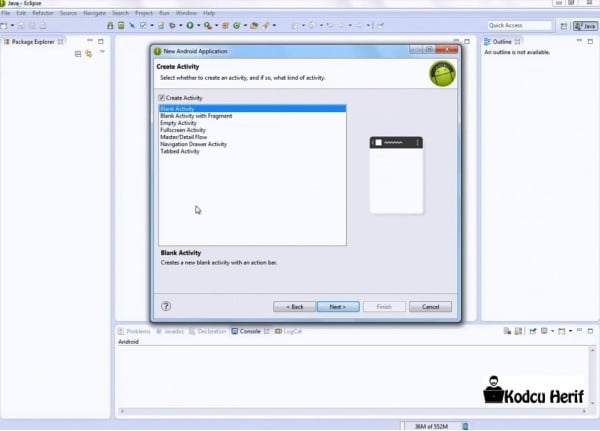Open the Package Explorer view menu arrow
Screen dimensions: 600x431
point(102,52)
